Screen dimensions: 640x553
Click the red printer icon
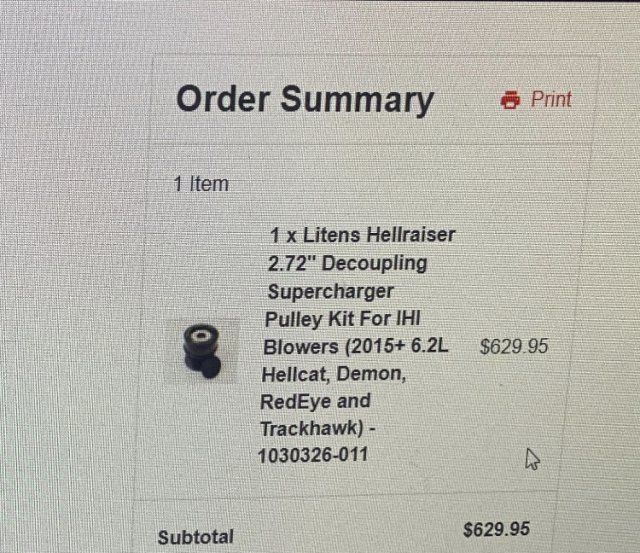pyautogui.click(x=511, y=100)
